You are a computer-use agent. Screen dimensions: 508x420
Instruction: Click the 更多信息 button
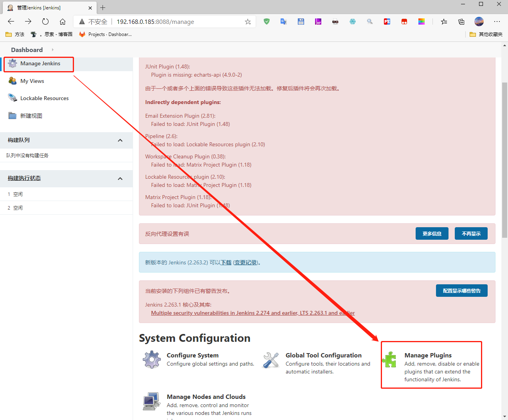click(432, 233)
